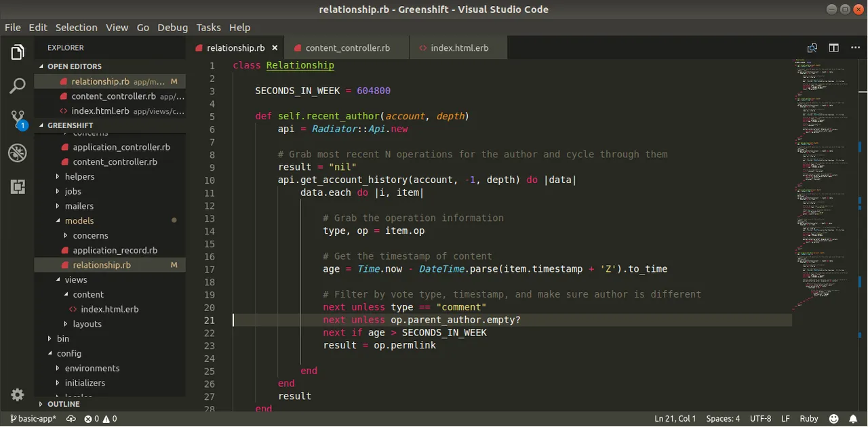Click the basic-app* git branch indicator
Screen dimensions: 868x427
[33, 419]
